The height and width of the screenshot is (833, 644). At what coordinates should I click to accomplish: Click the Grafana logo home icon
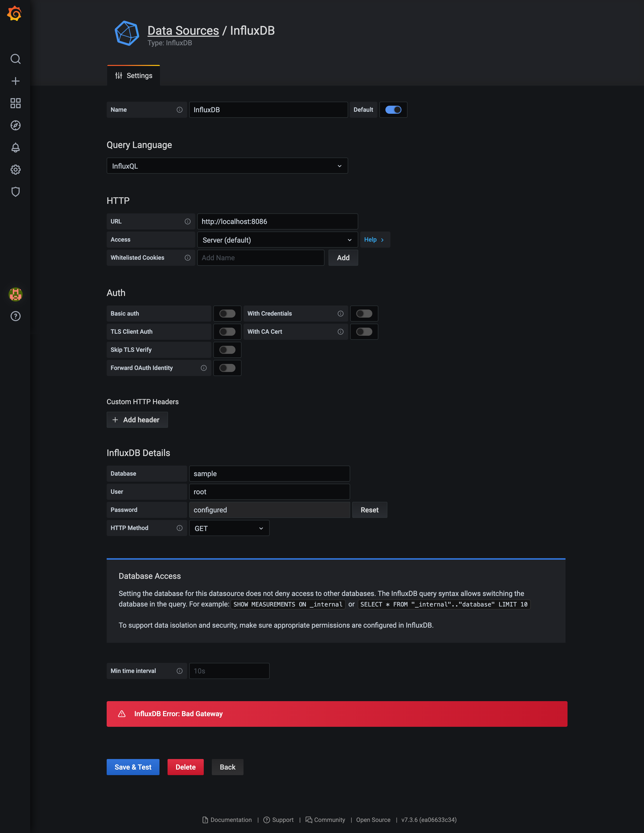15,13
